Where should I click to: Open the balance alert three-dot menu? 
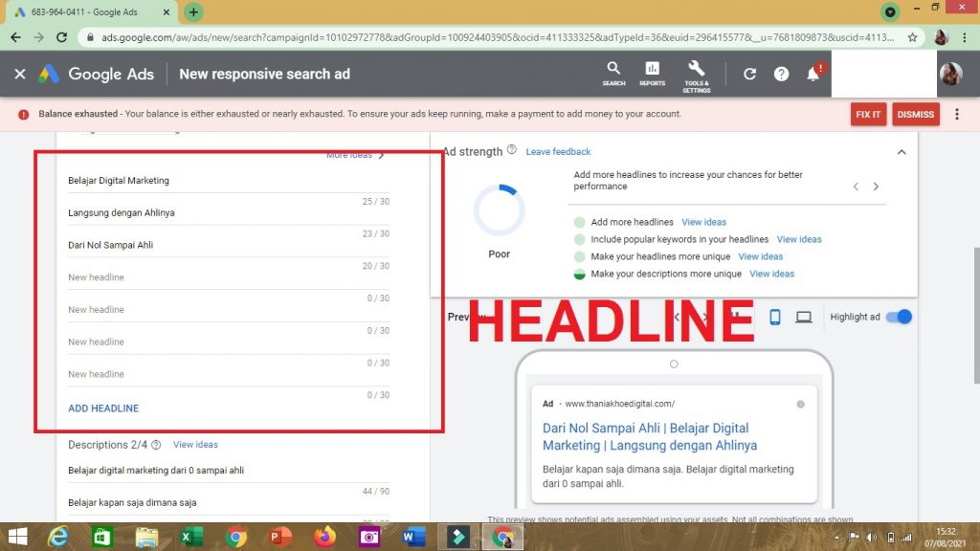956,114
